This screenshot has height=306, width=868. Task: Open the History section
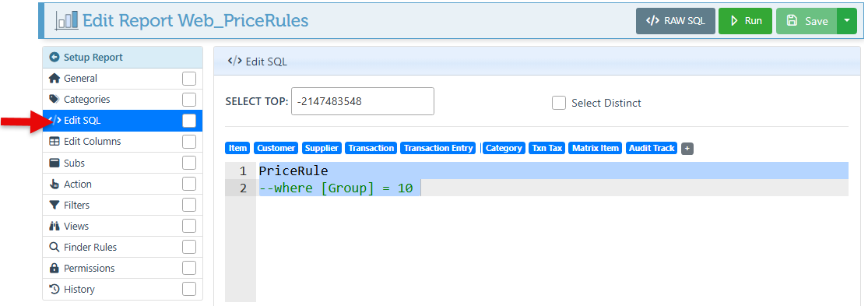pyautogui.click(x=122, y=289)
